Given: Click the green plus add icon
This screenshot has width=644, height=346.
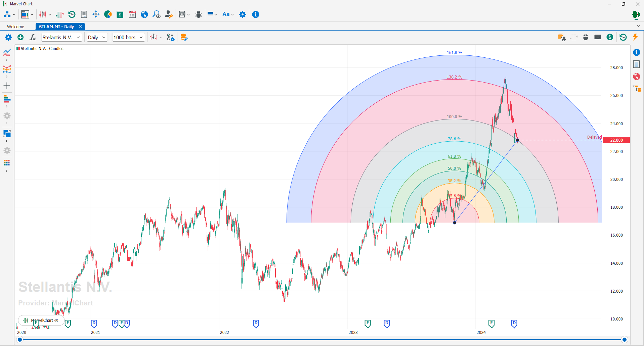Looking at the screenshot, I should [20, 37].
